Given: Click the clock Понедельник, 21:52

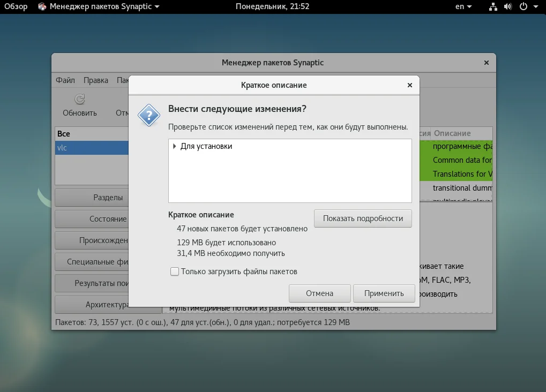Looking at the screenshot, I should [x=272, y=6].
